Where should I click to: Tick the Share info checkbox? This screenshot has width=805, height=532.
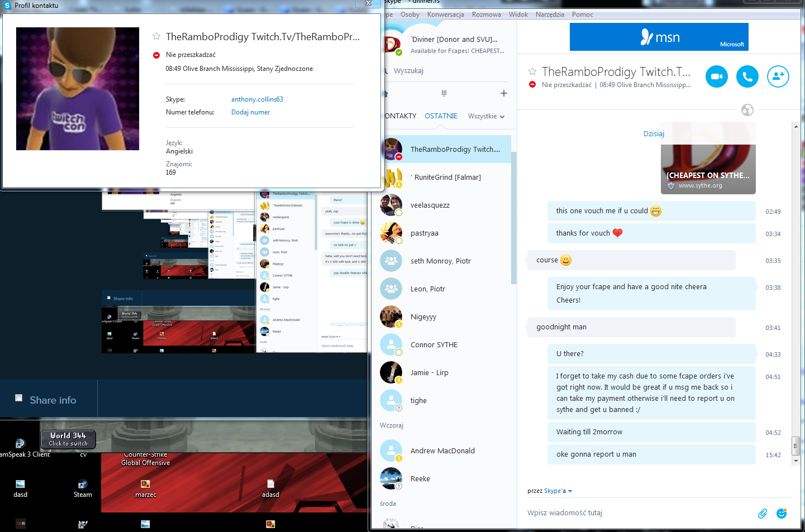(18, 398)
